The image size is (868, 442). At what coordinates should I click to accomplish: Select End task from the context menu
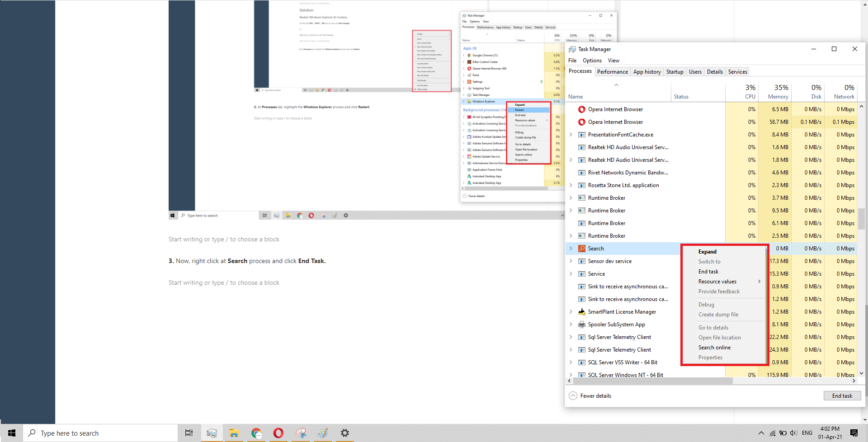(708, 271)
